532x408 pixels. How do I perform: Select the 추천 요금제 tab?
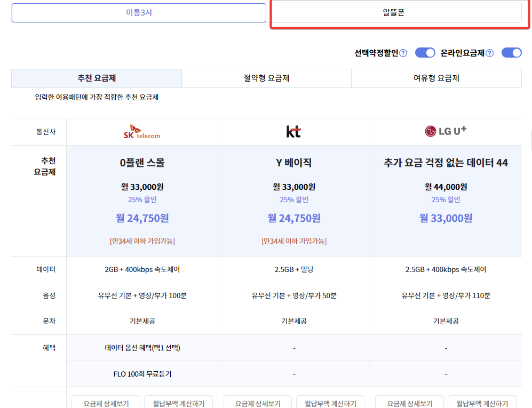97,78
